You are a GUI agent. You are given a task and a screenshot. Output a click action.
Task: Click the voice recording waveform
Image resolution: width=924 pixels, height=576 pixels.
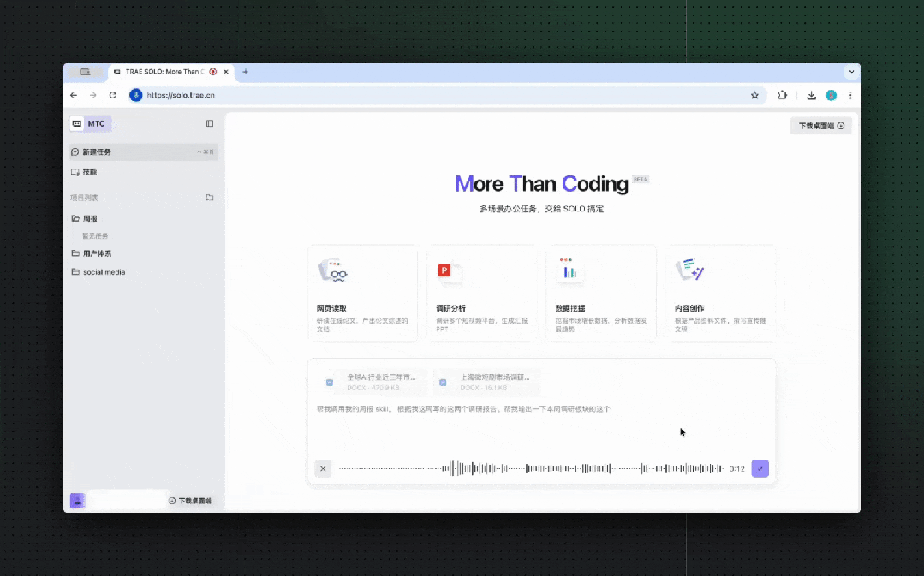pos(530,469)
